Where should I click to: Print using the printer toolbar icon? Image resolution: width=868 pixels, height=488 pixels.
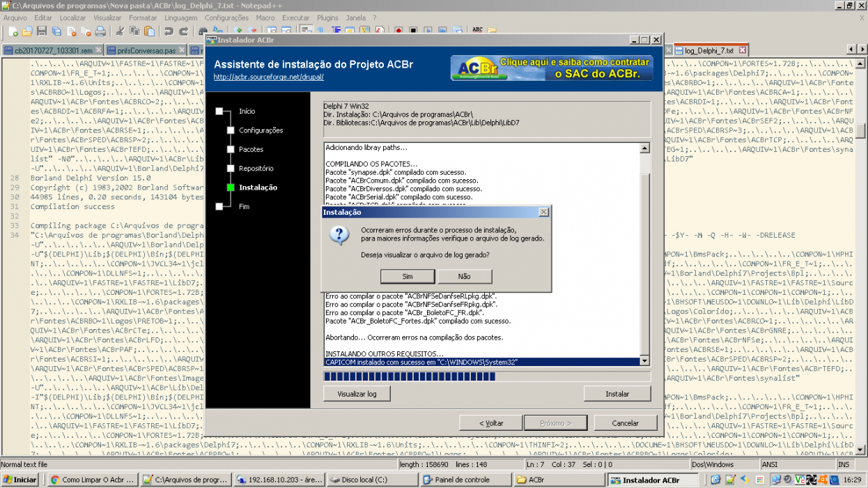click(100, 31)
